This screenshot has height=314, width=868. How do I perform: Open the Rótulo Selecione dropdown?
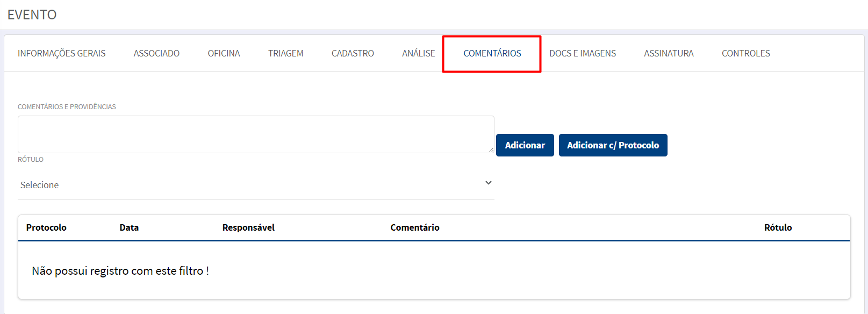pos(256,185)
